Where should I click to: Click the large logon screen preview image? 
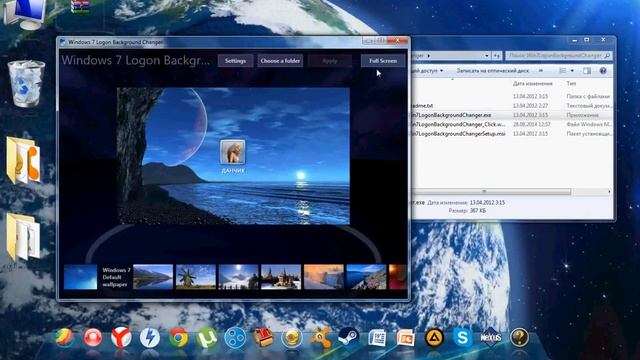coord(233,156)
